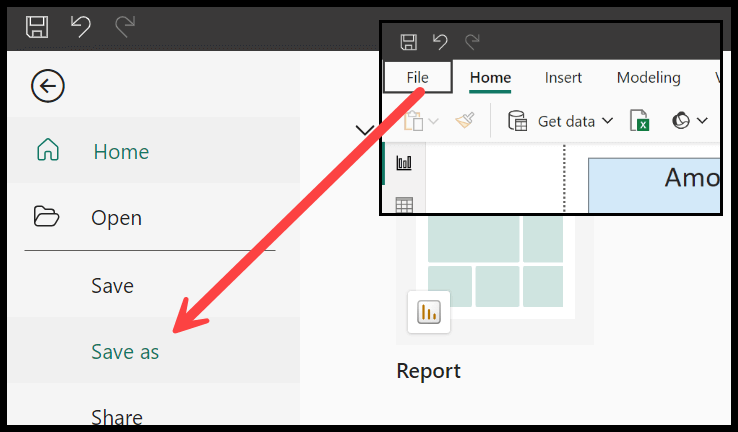Select Home in the File menu sidebar

153,151
